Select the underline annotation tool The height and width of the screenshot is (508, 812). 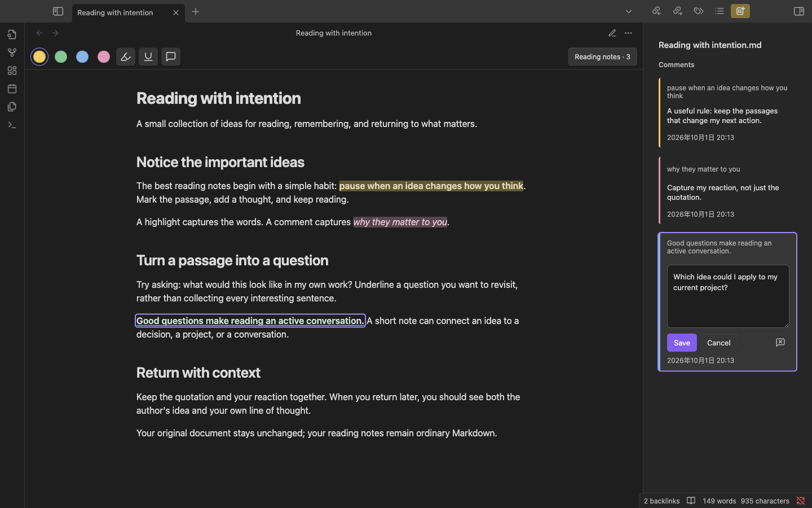148,56
